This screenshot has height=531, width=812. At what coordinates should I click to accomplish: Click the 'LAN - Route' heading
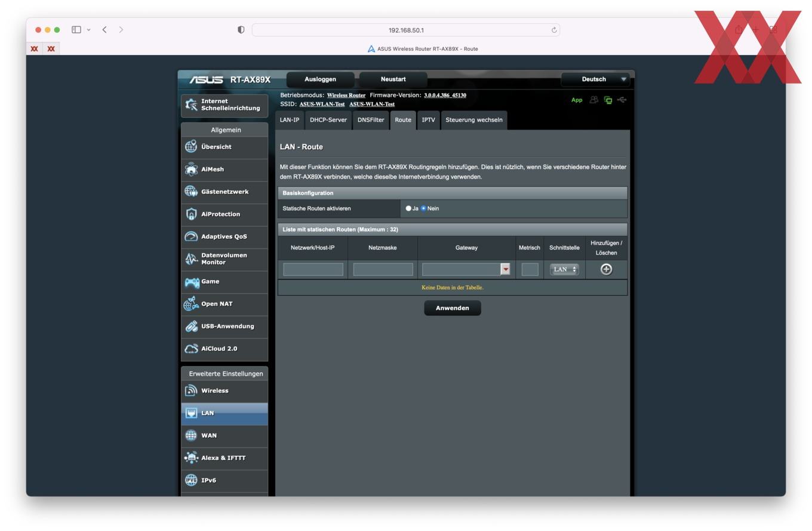tap(302, 147)
